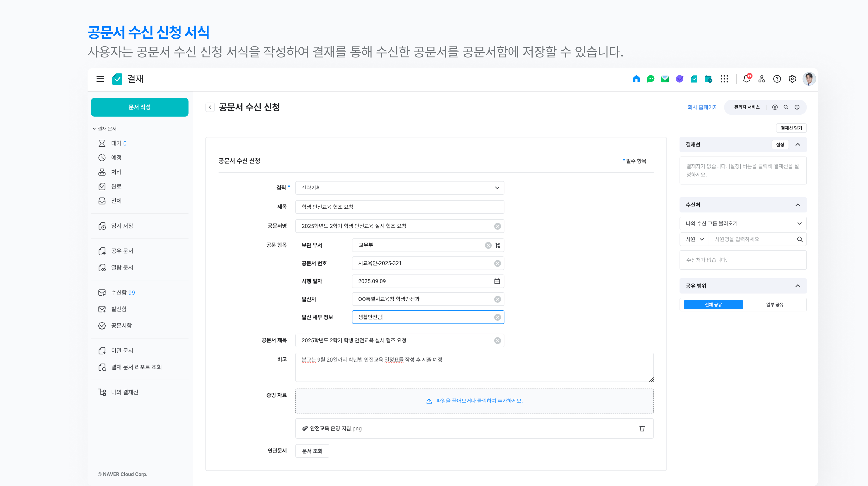
Task: Open the organization chart icon in header
Action: (762, 79)
